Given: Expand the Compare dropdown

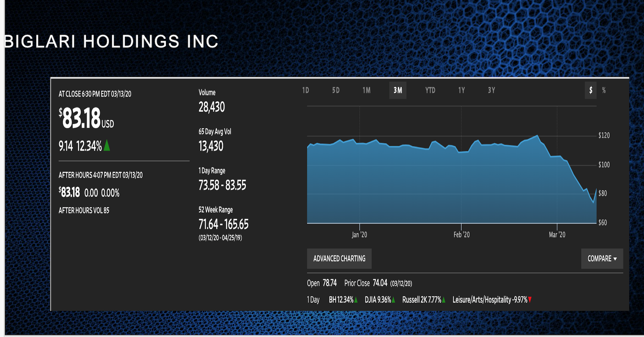Looking at the screenshot, I should pyautogui.click(x=602, y=259).
